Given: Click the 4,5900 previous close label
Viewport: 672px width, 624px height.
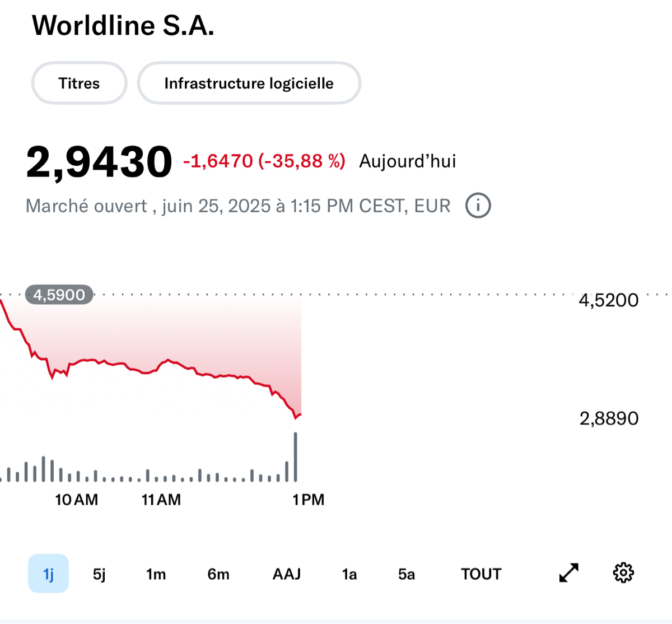Looking at the screenshot, I should tap(59, 295).
